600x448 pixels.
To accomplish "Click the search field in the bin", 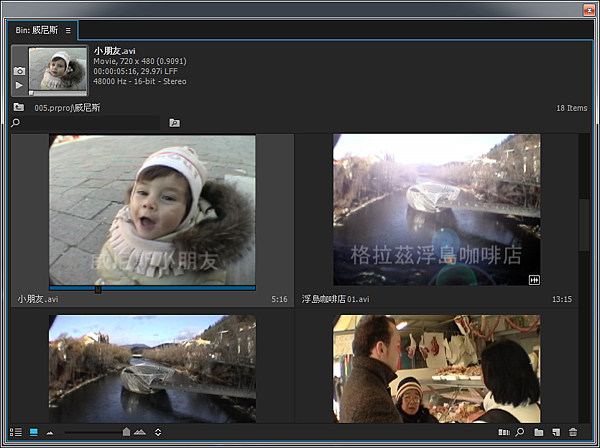I will click(x=85, y=123).
